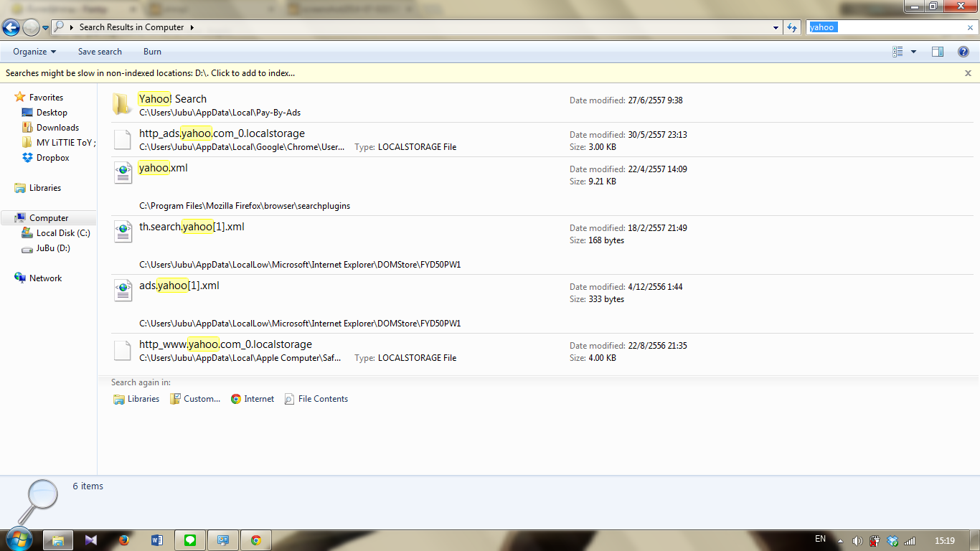Click the search box containing yahoo

click(886, 27)
